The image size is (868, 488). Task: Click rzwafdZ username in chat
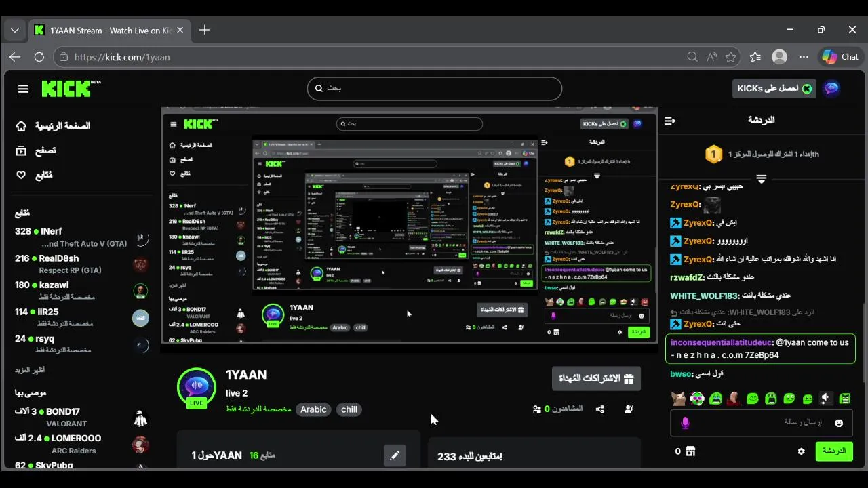pos(687,277)
